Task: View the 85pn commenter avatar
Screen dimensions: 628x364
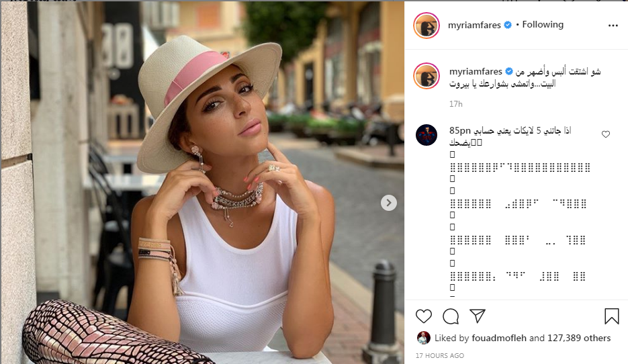Action: (426, 134)
